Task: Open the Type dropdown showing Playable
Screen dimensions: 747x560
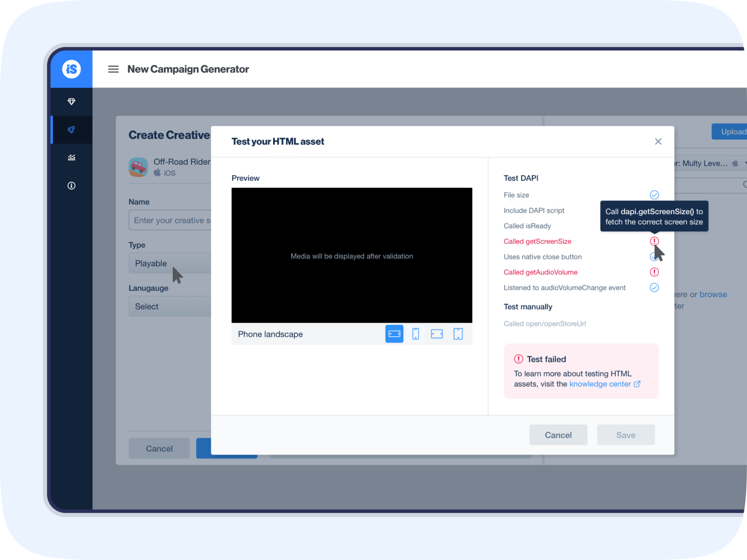Action: pyautogui.click(x=170, y=263)
